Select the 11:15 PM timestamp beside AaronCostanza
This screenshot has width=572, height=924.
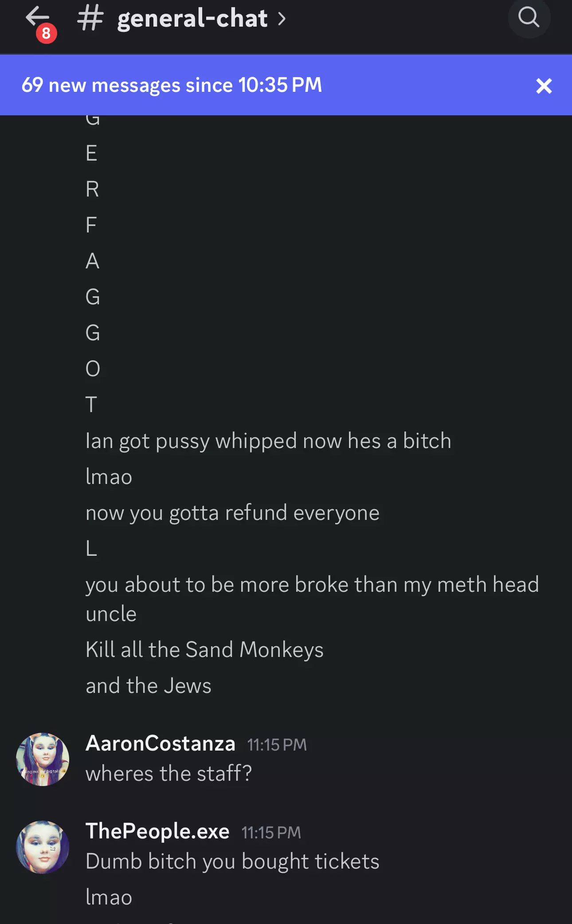coord(277,745)
